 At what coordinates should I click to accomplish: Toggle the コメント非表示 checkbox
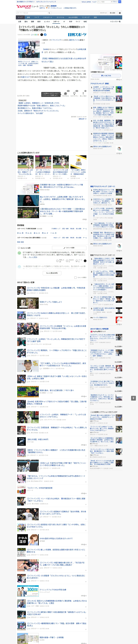(x=75, y=277)
